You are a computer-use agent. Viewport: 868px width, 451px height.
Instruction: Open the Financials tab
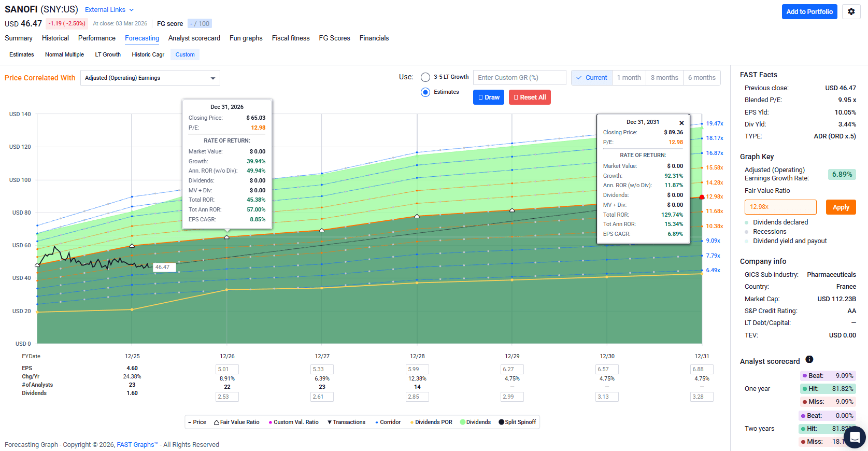click(x=374, y=38)
